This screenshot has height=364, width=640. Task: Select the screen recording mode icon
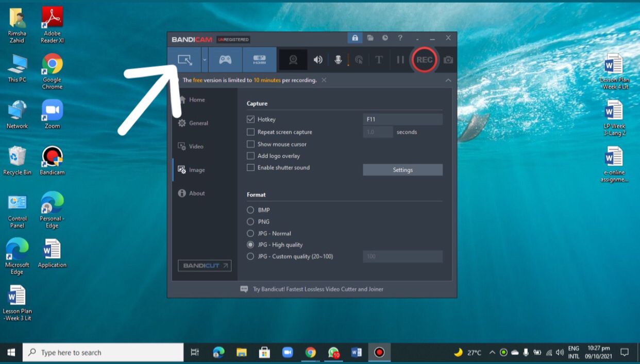tap(184, 60)
